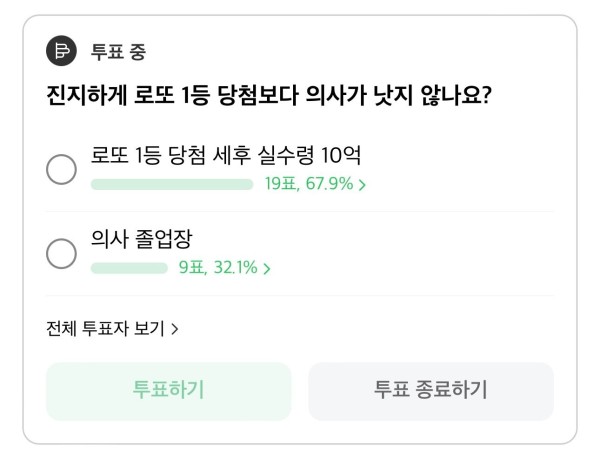Viewport: 600px width, 460px height.
Task: Click the 67.9% green result bar
Action: pos(172,184)
